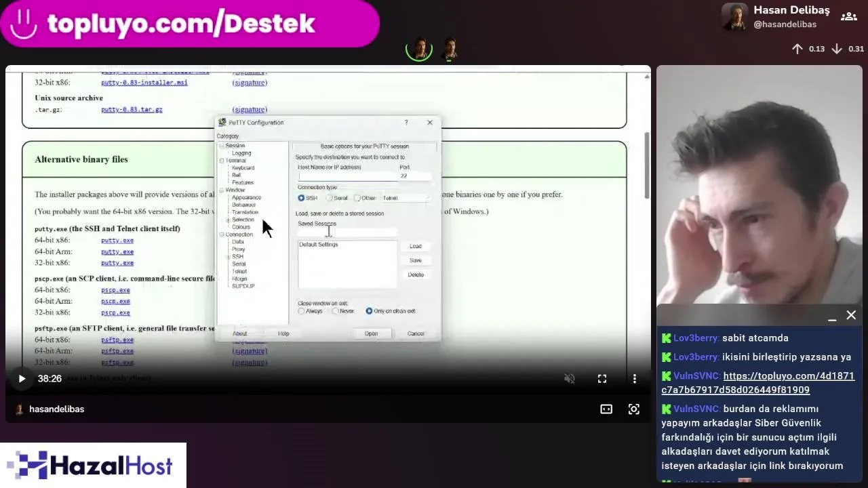Screen dimensions: 868x488
Task: Click the Open button in PuTTY
Action: click(371, 333)
